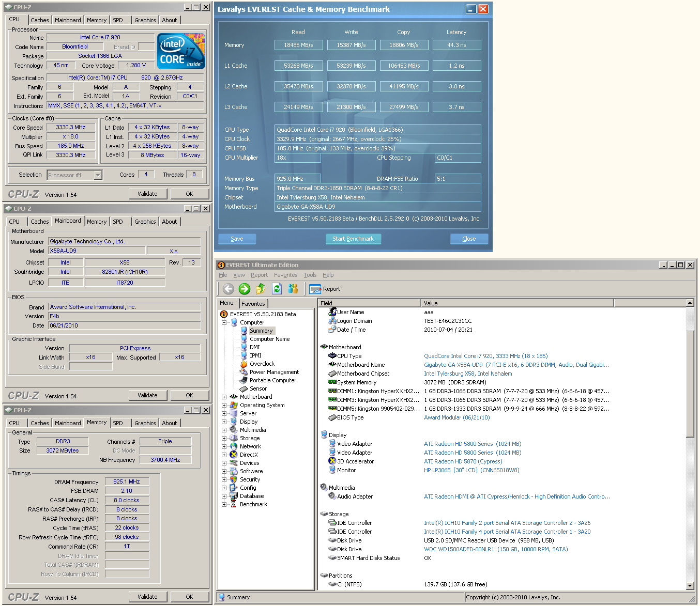
Task: Click the users icon in EVEREST toolbar
Action: [x=293, y=289]
